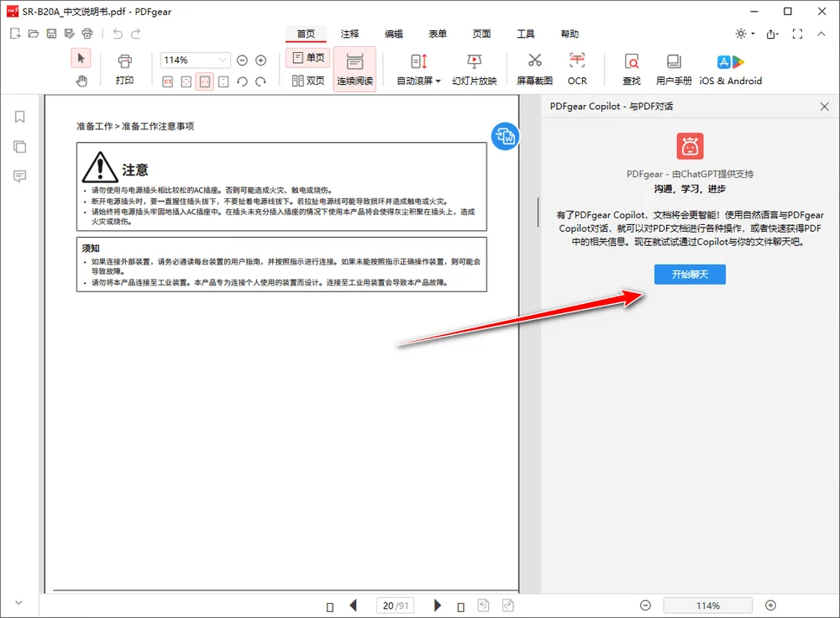
Task: Rotate page clockwise icon
Action: coord(260,81)
